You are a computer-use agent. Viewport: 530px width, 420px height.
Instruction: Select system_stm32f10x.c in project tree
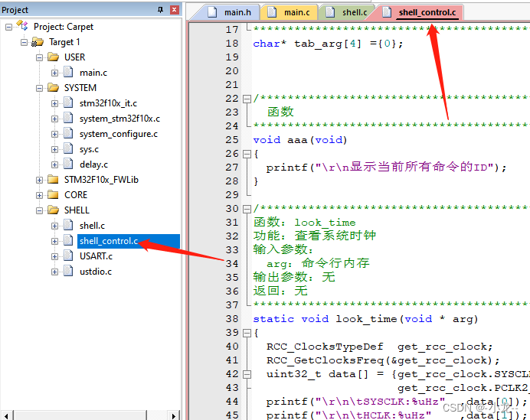click(119, 119)
